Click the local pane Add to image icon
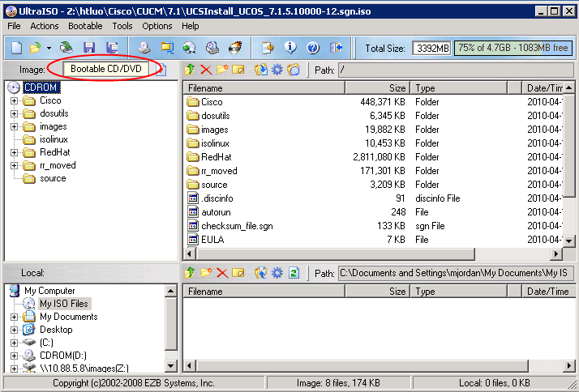The image size is (579, 392). pos(261,273)
